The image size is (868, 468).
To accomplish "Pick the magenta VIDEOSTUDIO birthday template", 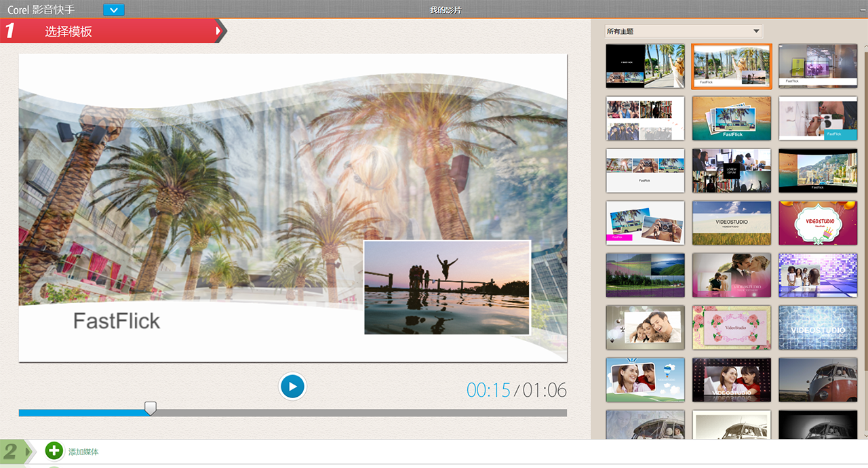I will (818, 223).
